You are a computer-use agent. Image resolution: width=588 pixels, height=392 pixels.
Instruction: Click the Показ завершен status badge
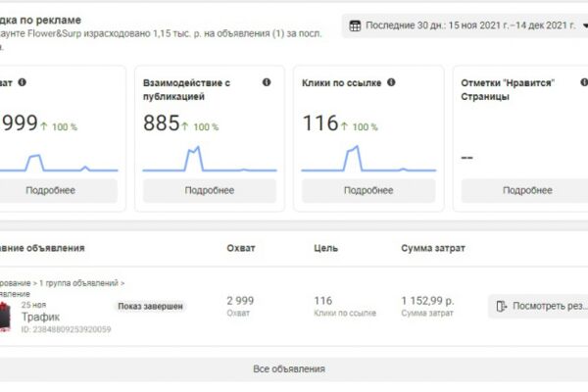[x=150, y=306]
